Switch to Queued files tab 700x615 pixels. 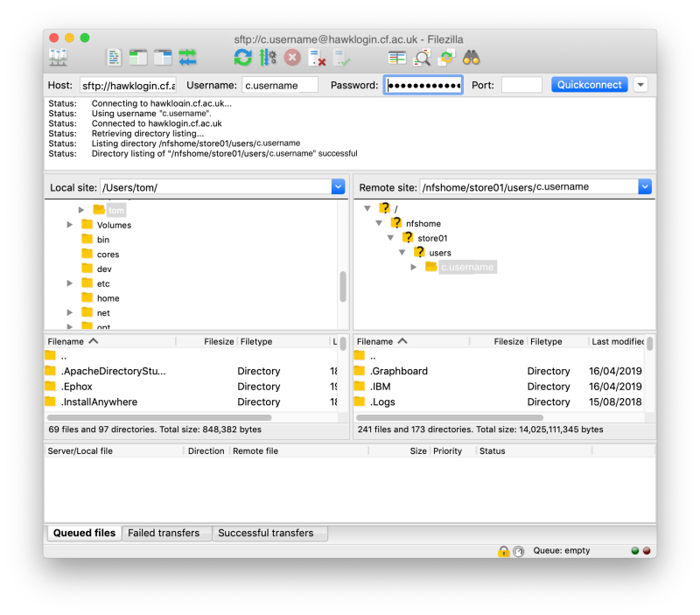(84, 533)
